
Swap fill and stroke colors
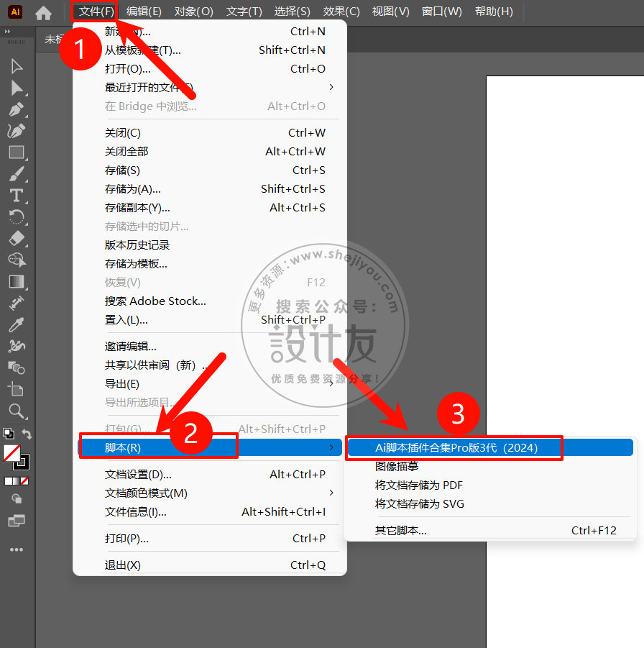click(27, 434)
